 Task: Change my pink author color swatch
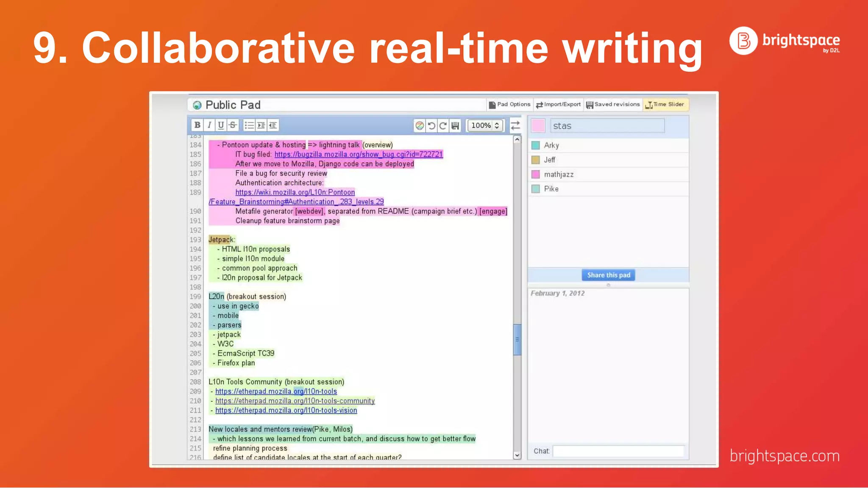(538, 126)
